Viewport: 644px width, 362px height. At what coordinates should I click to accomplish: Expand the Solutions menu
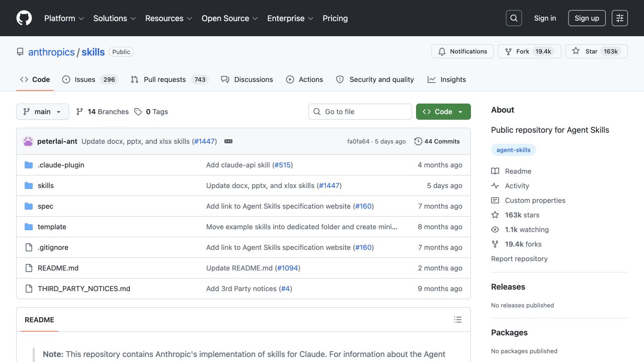(x=115, y=18)
